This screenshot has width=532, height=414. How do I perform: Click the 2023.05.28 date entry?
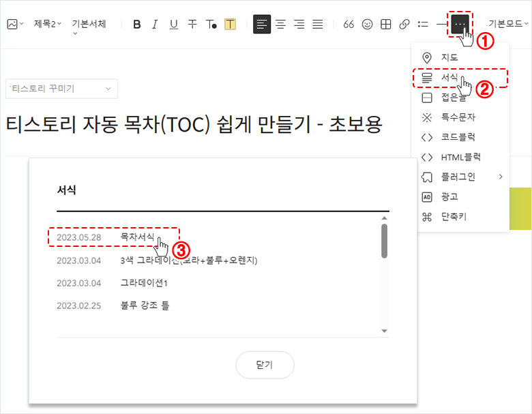point(78,237)
